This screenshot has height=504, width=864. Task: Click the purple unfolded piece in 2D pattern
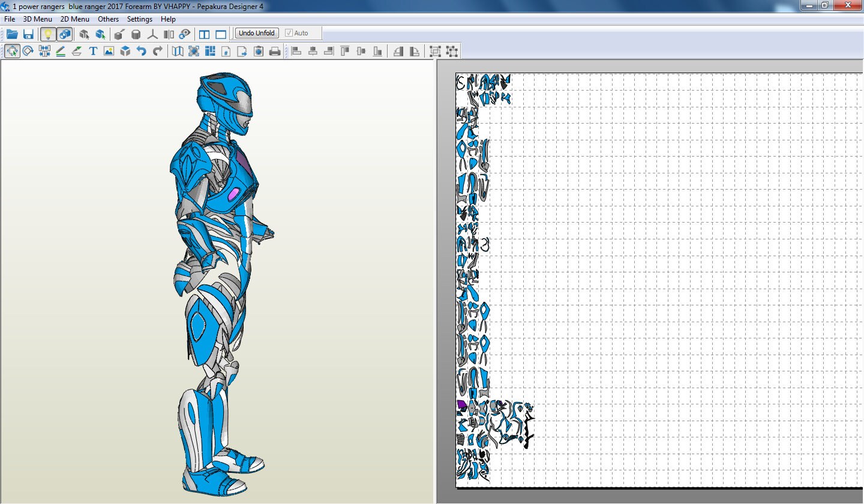461,406
